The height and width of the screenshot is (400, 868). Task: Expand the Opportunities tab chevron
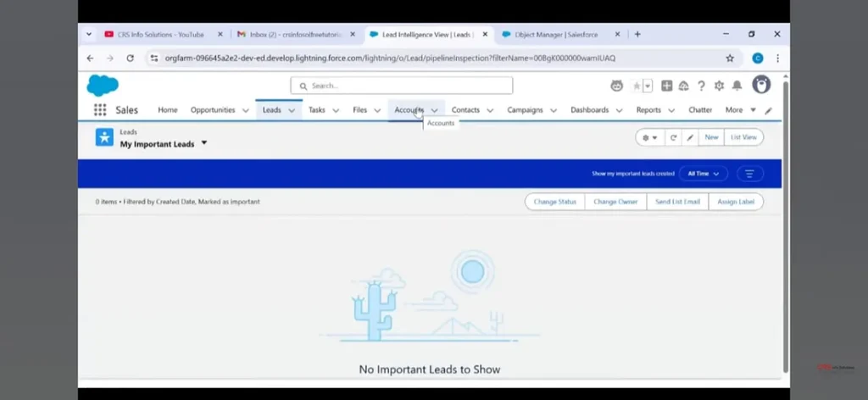(x=246, y=110)
